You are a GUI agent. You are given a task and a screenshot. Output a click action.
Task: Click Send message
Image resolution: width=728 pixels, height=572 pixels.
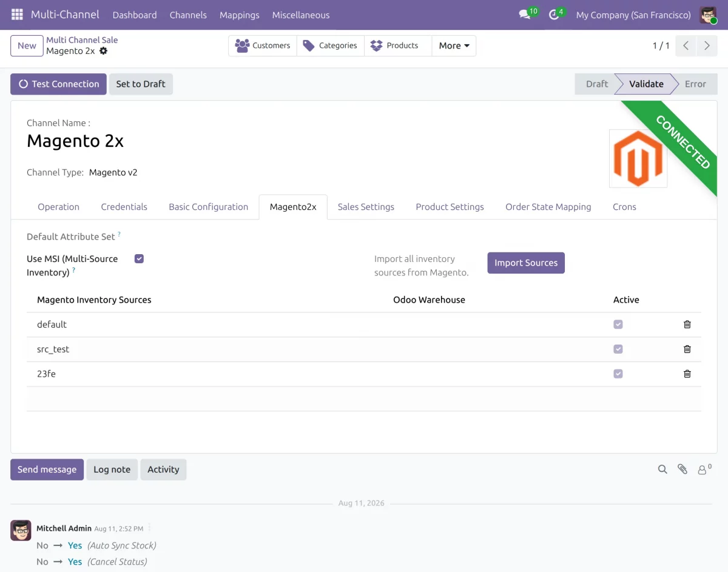(47, 469)
